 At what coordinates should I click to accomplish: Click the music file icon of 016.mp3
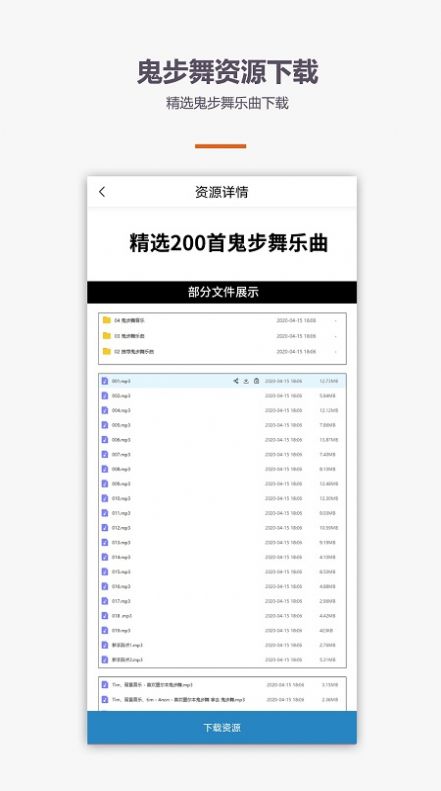(105, 586)
